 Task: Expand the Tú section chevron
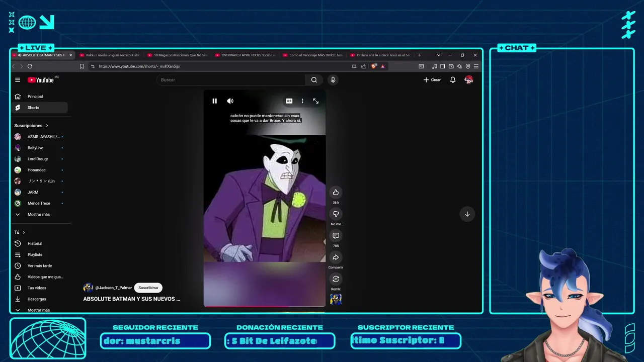[24, 232]
